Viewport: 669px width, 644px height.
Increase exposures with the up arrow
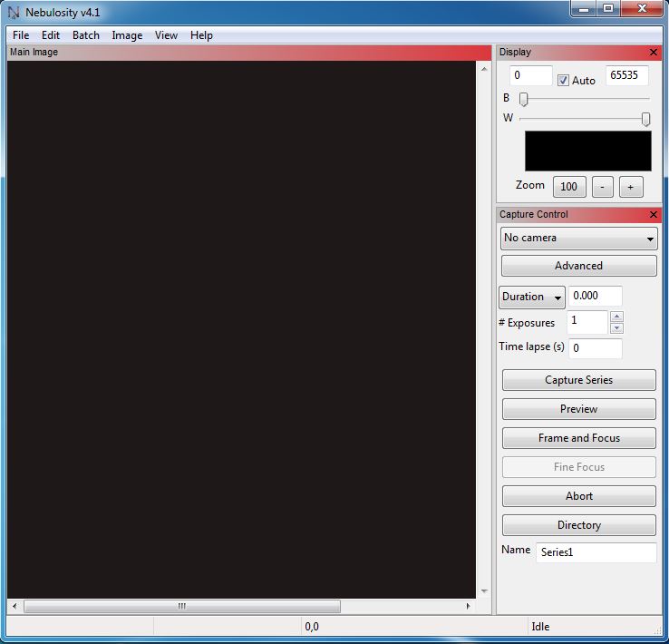click(x=617, y=317)
